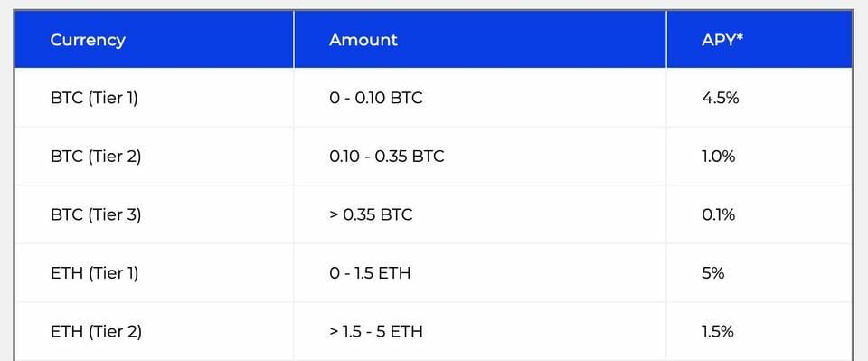This screenshot has width=868, height=361.
Task: Click the 1.5% APY value
Action: [x=718, y=332]
